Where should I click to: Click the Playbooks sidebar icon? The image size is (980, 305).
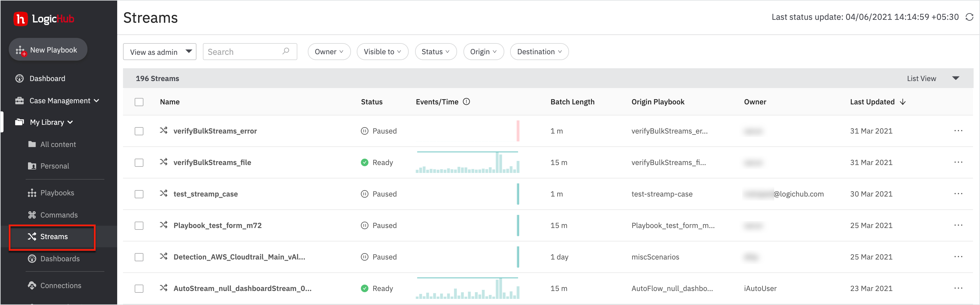(x=32, y=193)
